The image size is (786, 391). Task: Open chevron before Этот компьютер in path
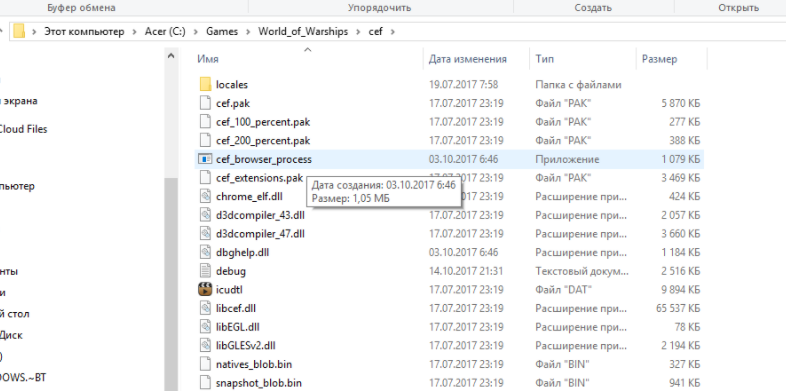click(x=34, y=32)
